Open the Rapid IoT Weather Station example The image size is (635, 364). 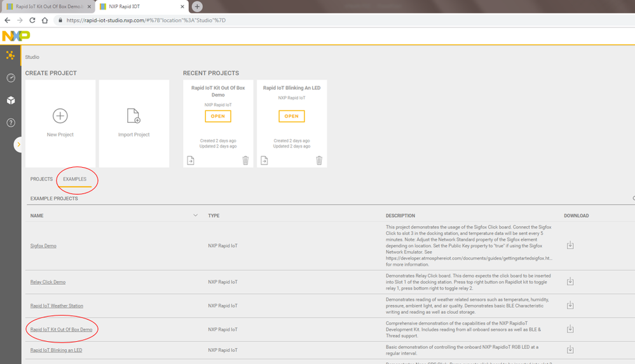point(57,306)
